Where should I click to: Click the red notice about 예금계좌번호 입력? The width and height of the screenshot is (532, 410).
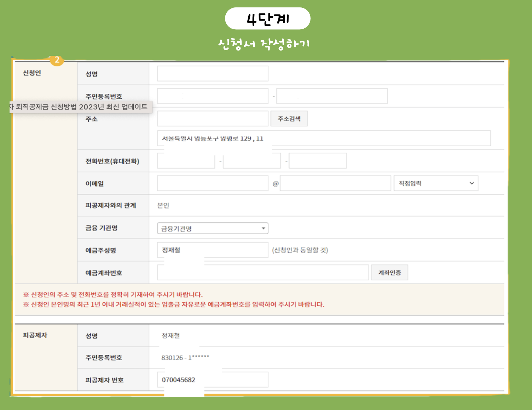tap(174, 304)
